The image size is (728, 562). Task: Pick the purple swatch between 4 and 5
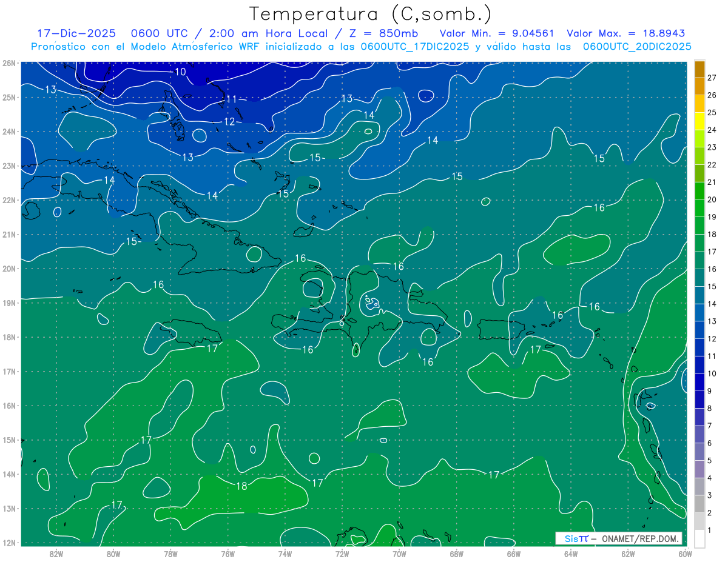pos(699,469)
